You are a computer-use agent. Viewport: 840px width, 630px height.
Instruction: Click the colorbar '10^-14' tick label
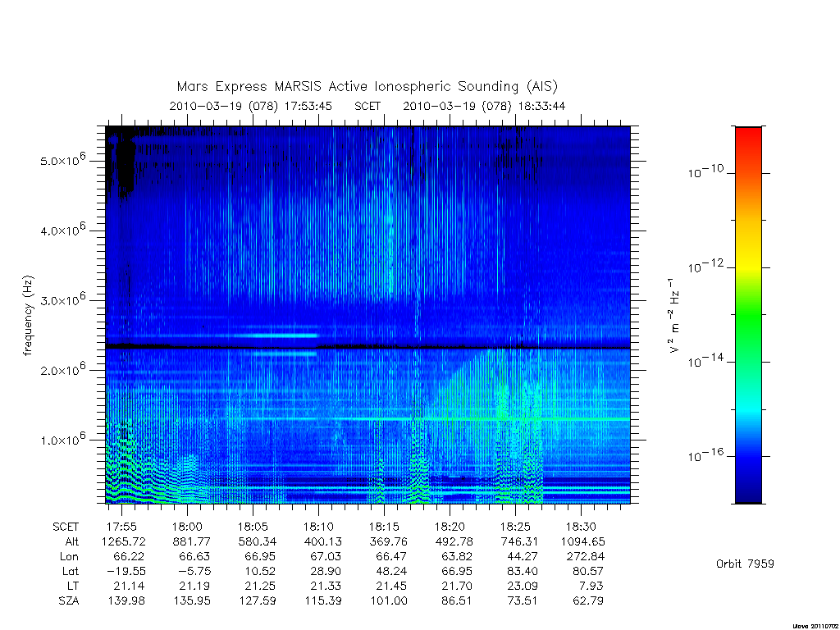tap(705, 361)
